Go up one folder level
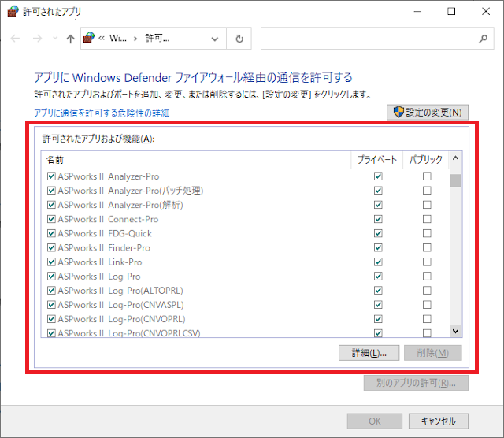 (x=70, y=39)
